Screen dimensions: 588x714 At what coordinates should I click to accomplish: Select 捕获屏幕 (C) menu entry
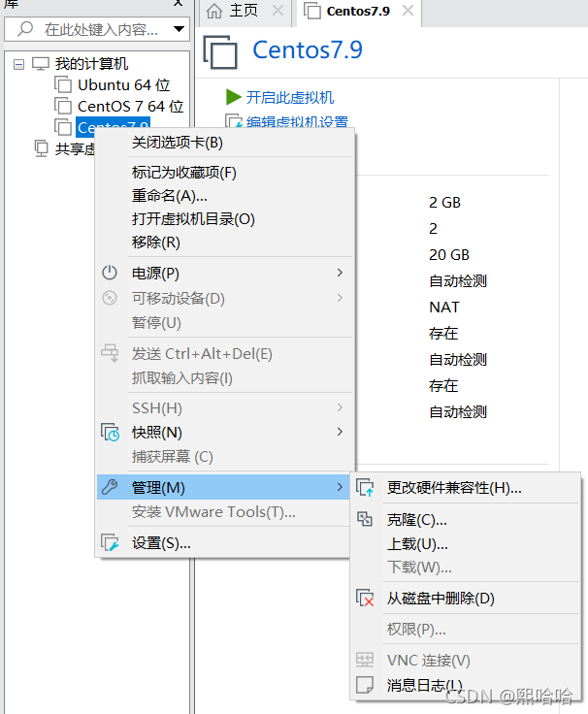172,457
